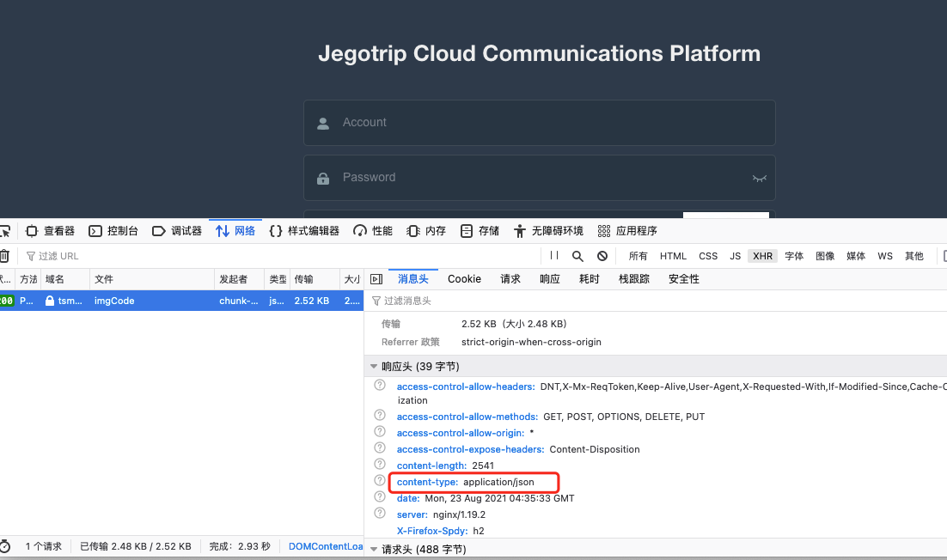The width and height of the screenshot is (947, 560).
Task: Sort by 发起者 initiator column header
Action: 239,279
